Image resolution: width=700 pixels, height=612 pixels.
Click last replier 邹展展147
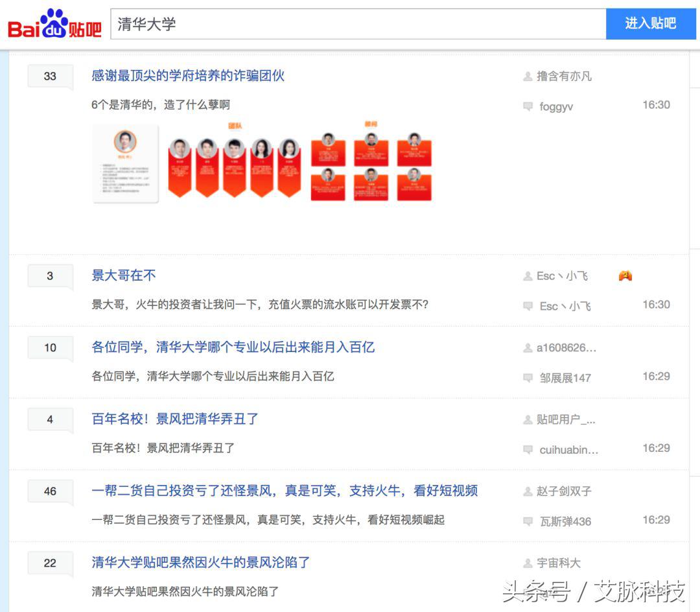click(x=565, y=378)
